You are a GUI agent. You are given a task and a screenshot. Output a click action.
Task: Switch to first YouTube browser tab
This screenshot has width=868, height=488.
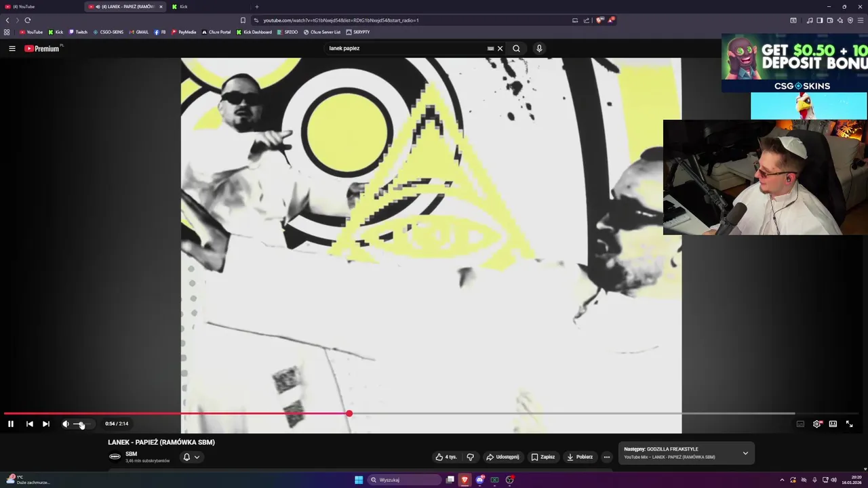tap(41, 7)
